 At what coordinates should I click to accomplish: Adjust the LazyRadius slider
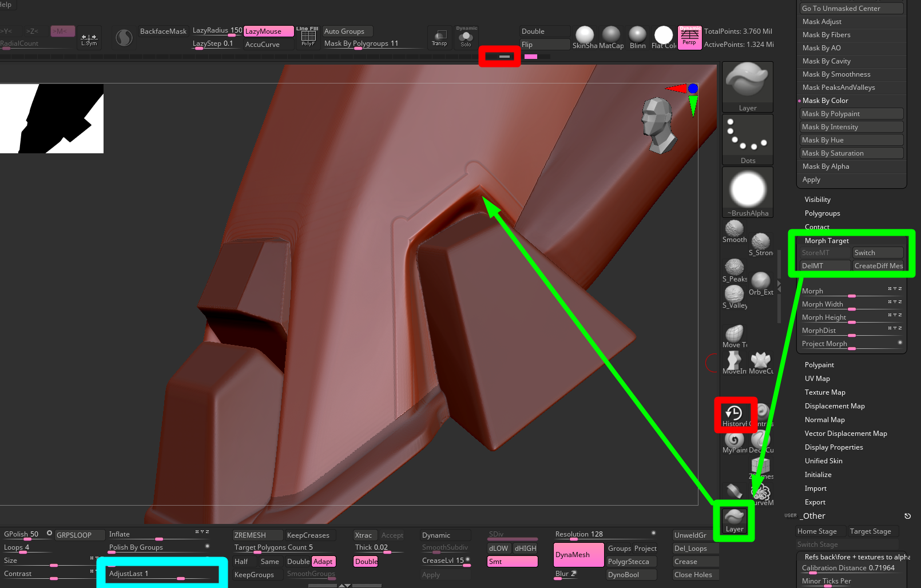[x=217, y=31]
